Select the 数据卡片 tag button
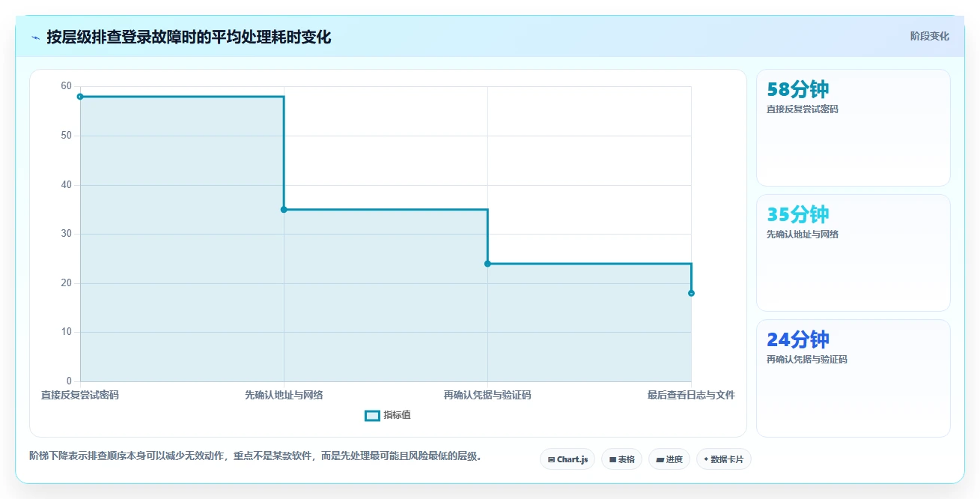The image size is (980, 499). coord(723,459)
